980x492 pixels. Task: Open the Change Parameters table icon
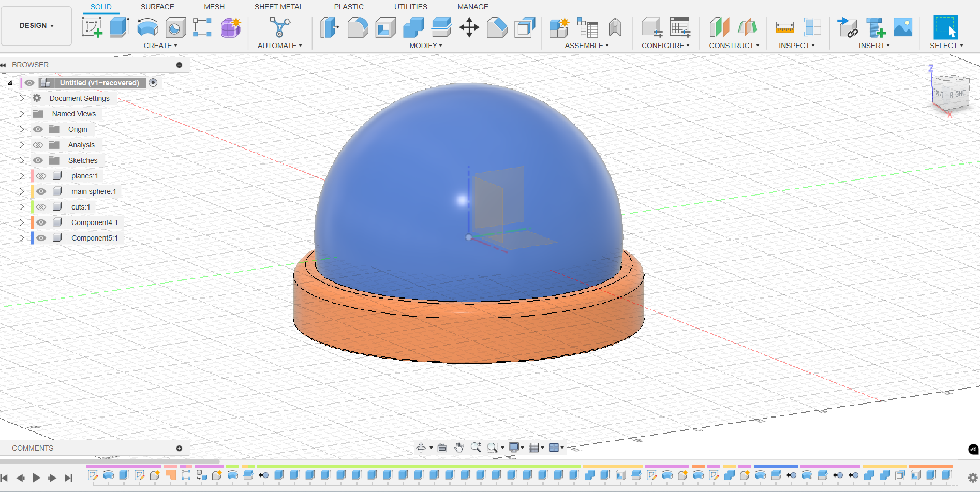(x=680, y=27)
